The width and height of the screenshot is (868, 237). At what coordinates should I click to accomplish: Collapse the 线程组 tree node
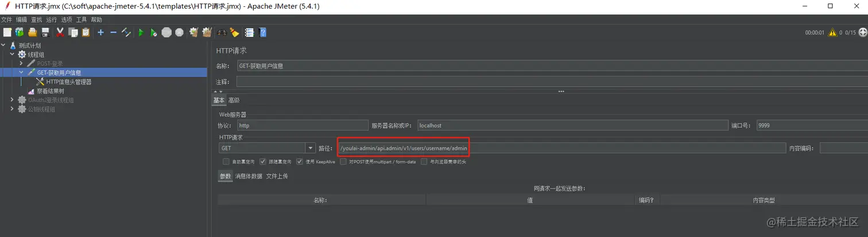pyautogui.click(x=13, y=55)
